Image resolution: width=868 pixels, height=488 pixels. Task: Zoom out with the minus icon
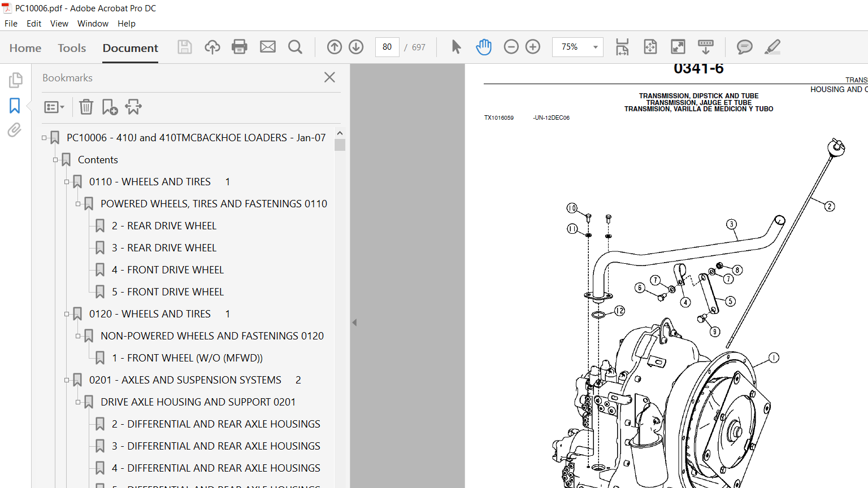[x=511, y=47]
